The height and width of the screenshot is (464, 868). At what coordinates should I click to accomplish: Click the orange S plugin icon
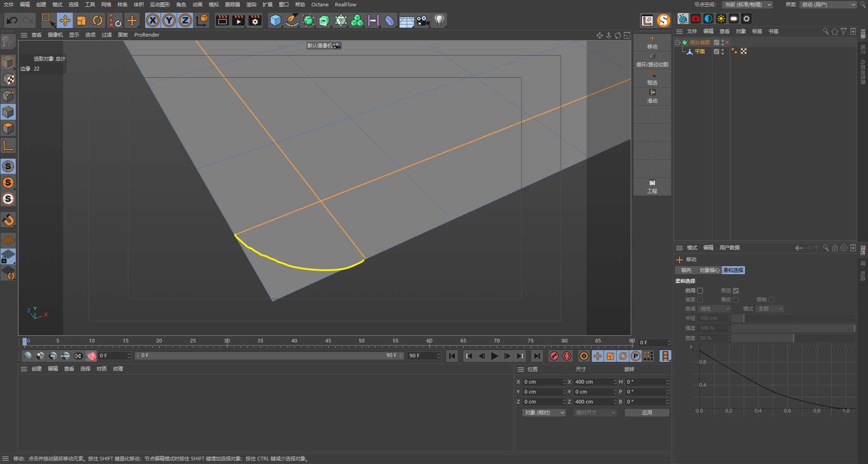click(663, 20)
